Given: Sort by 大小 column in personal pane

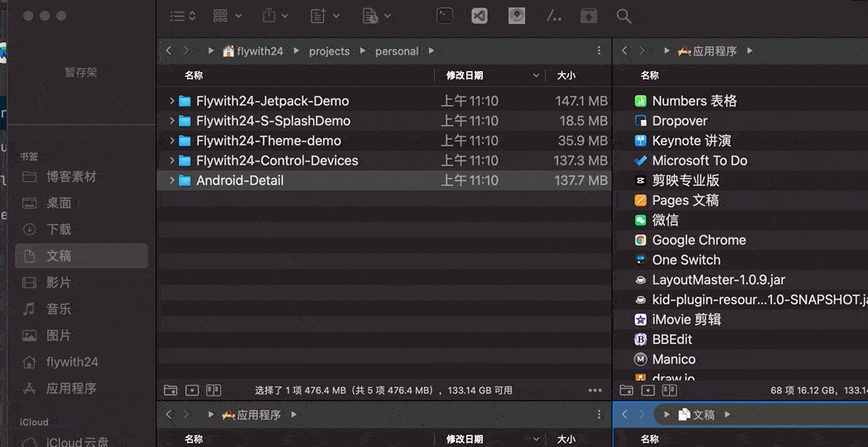Looking at the screenshot, I should (566, 75).
